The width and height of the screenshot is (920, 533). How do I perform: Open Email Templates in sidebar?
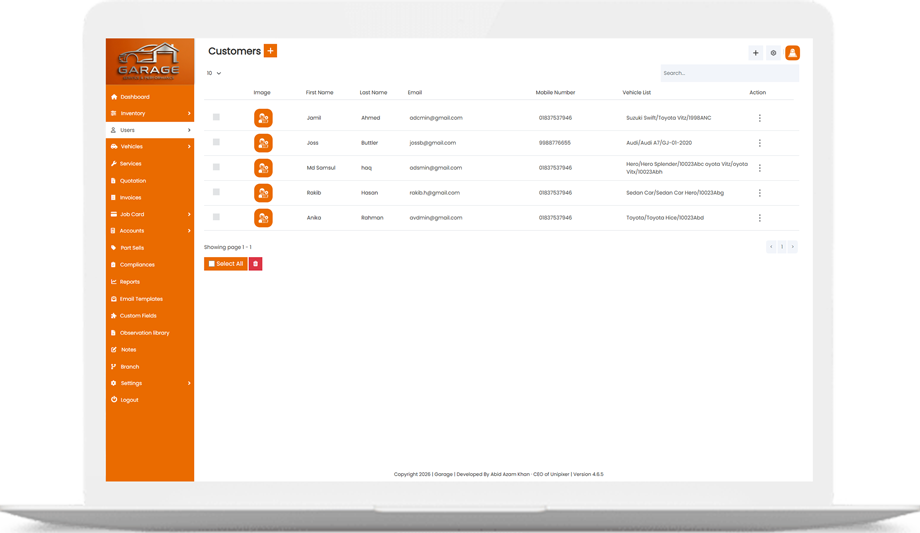150,299
